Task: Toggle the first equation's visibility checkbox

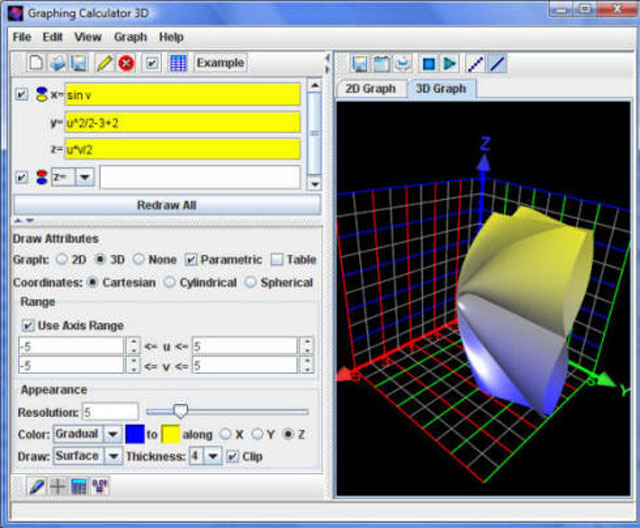Action: point(21,95)
